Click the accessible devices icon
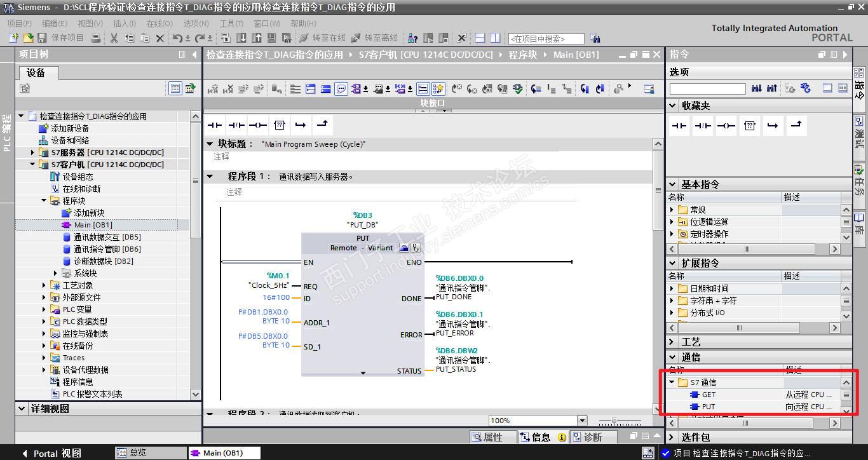Viewport: 868px width, 460px height. coord(412,38)
